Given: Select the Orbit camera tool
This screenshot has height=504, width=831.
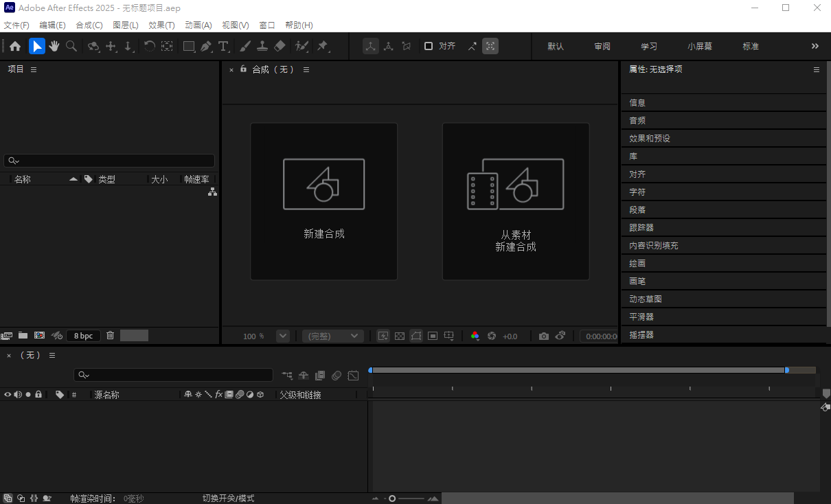Looking at the screenshot, I should (x=93, y=46).
